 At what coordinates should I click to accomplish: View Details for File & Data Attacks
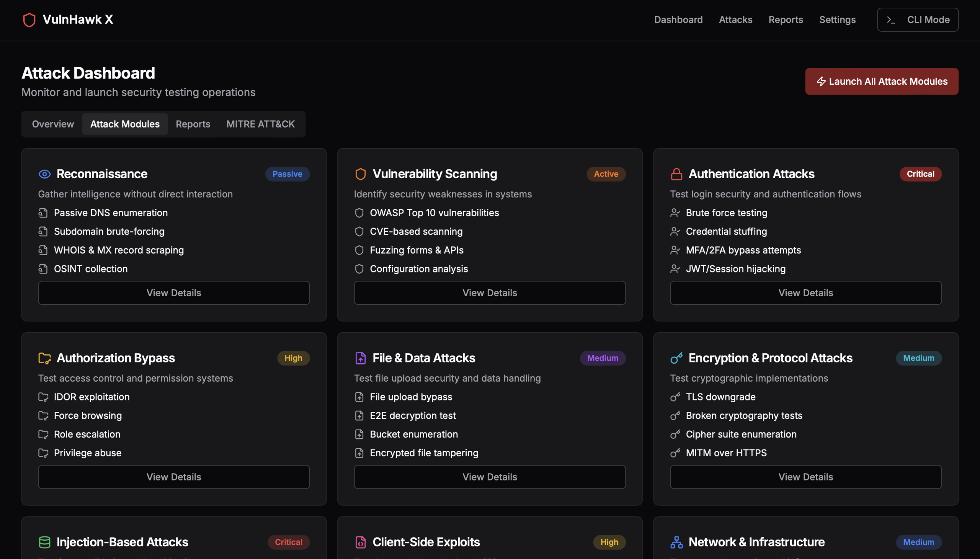(489, 477)
